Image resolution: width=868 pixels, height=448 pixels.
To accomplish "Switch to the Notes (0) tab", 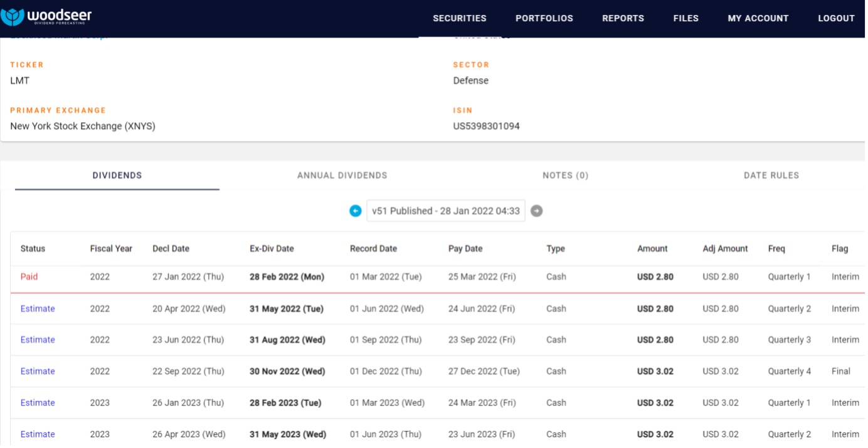I will tap(566, 175).
